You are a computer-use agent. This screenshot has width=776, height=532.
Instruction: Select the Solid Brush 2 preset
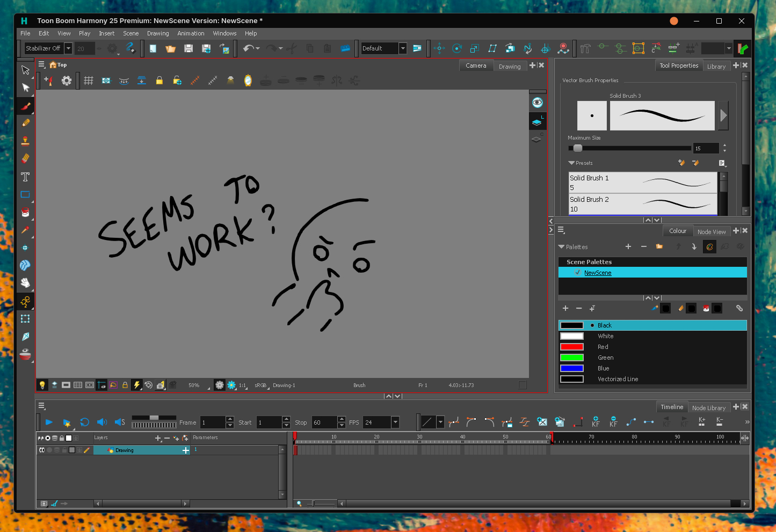[x=642, y=204]
